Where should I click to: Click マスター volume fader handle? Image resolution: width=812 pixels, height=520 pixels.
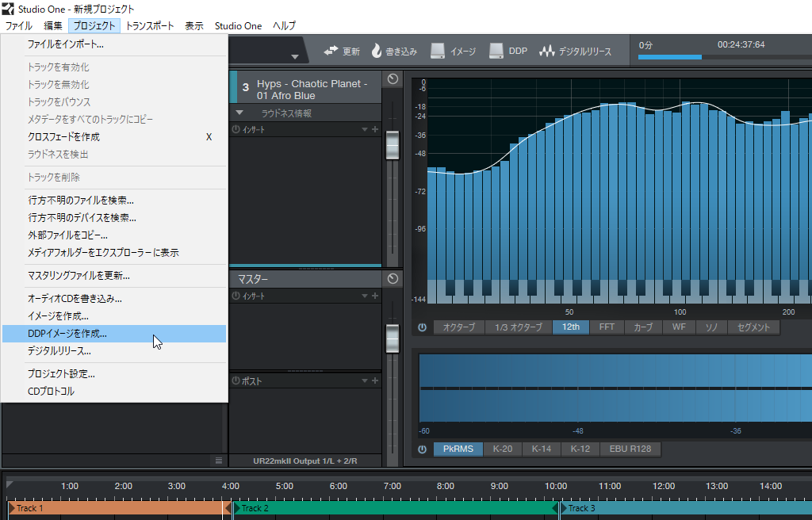point(393,338)
